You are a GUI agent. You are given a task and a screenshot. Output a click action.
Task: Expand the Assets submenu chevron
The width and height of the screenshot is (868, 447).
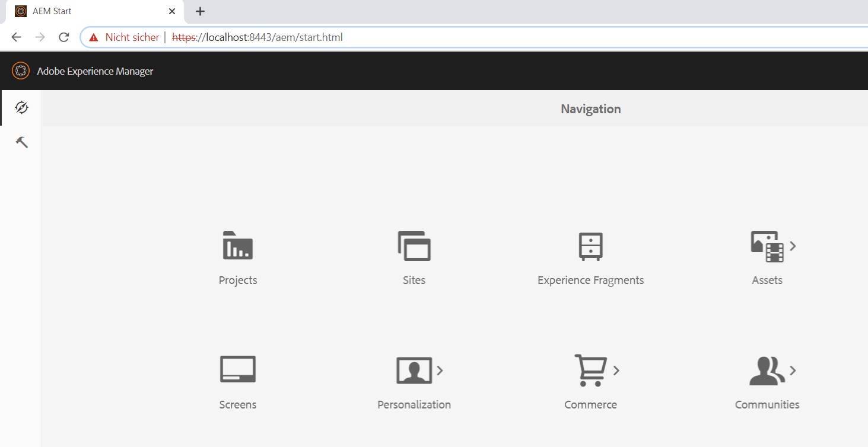(x=793, y=246)
